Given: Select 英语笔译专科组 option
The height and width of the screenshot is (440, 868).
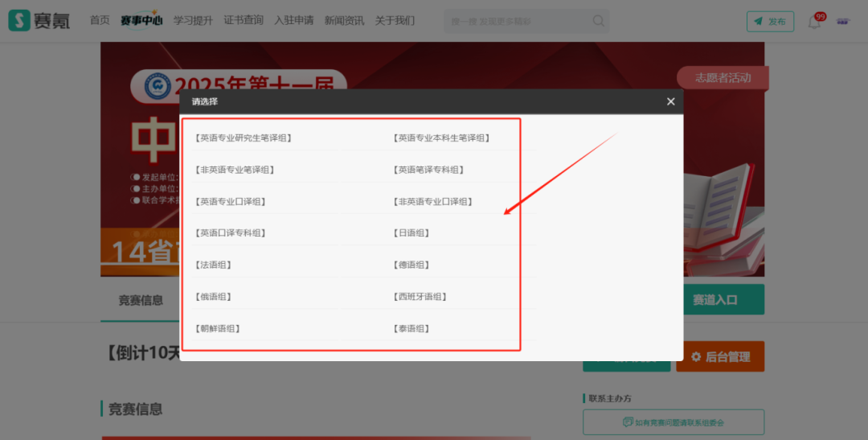Looking at the screenshot, I should click(x=428, y=170).
